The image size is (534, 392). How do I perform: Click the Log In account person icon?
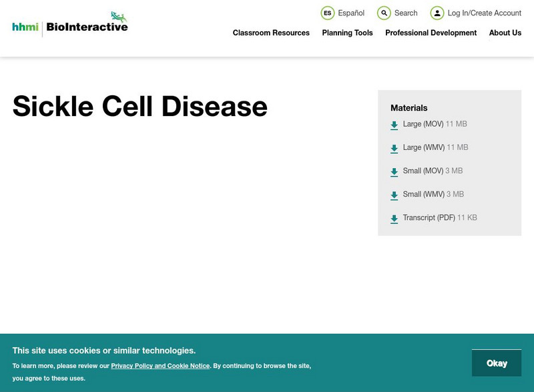point(437,12)
